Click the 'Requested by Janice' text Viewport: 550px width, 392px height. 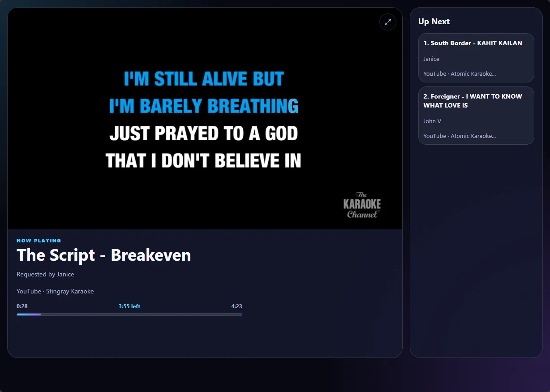tap(45, 274)
